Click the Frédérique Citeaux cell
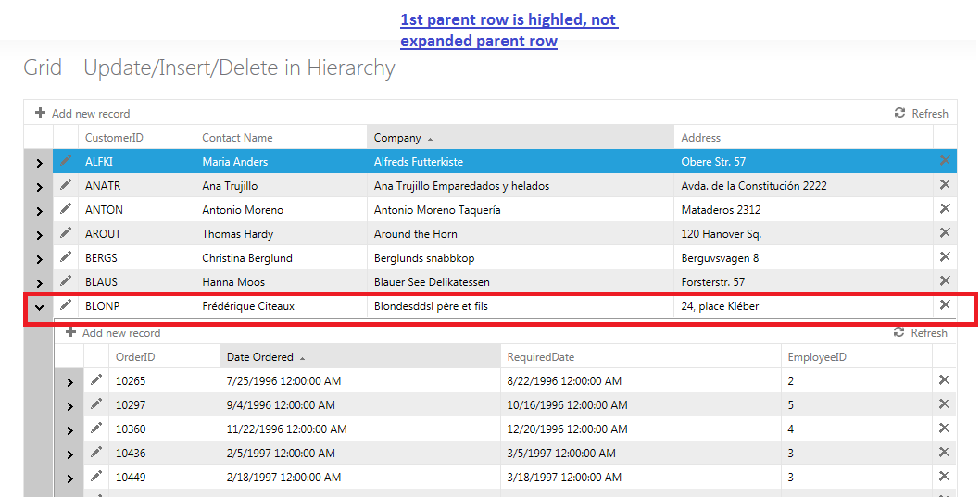 [281, 306]
